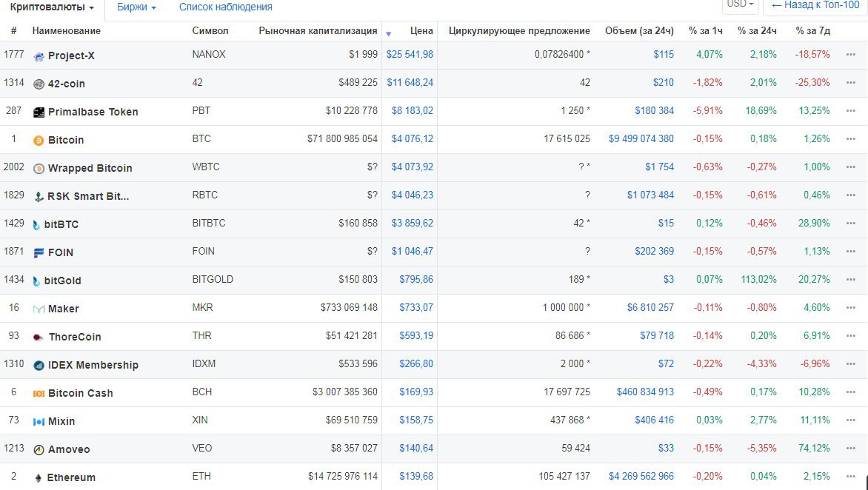Click the 42-coin logo icon
The height and width of the screenshot is (490, 868).
point(39,84)
